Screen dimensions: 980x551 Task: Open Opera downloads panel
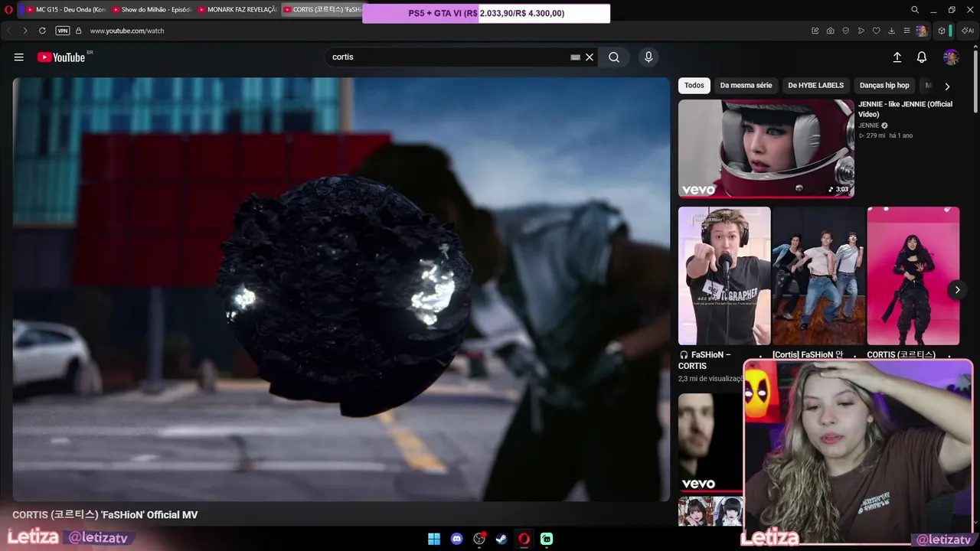pyautogui.click(x=892, y=31)
